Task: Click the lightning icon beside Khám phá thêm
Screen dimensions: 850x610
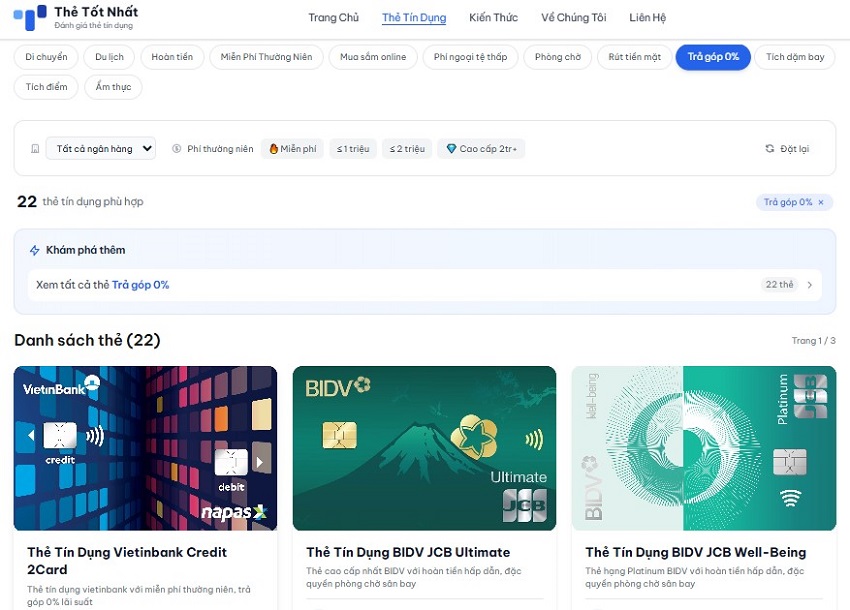Action: pos(35,250)
